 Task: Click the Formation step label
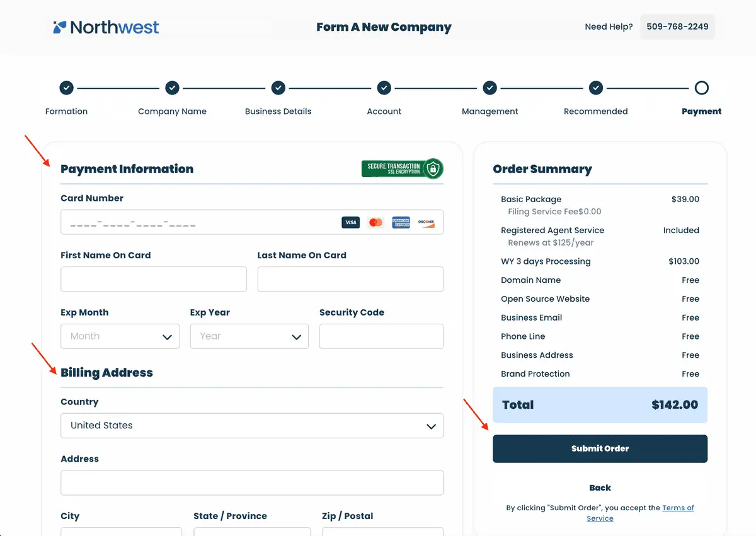click(x=66, y=111)
